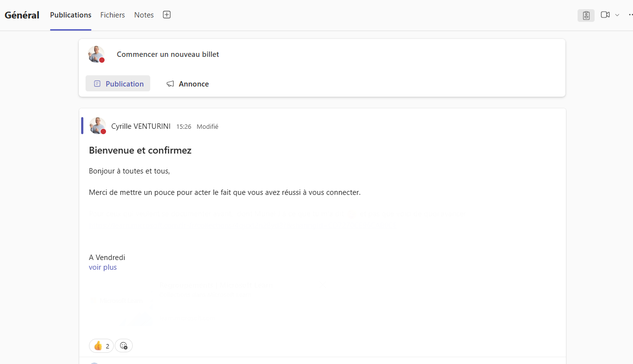The image size is (633, 364).
Task: Toggle the channel info panel icon
Action: [586, 16]
